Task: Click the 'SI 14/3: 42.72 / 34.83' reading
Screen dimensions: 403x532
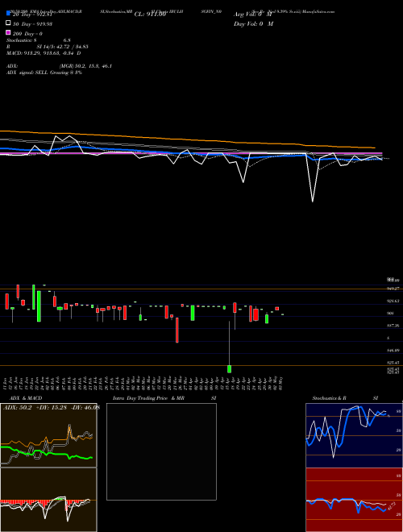Action: [63, 47]
